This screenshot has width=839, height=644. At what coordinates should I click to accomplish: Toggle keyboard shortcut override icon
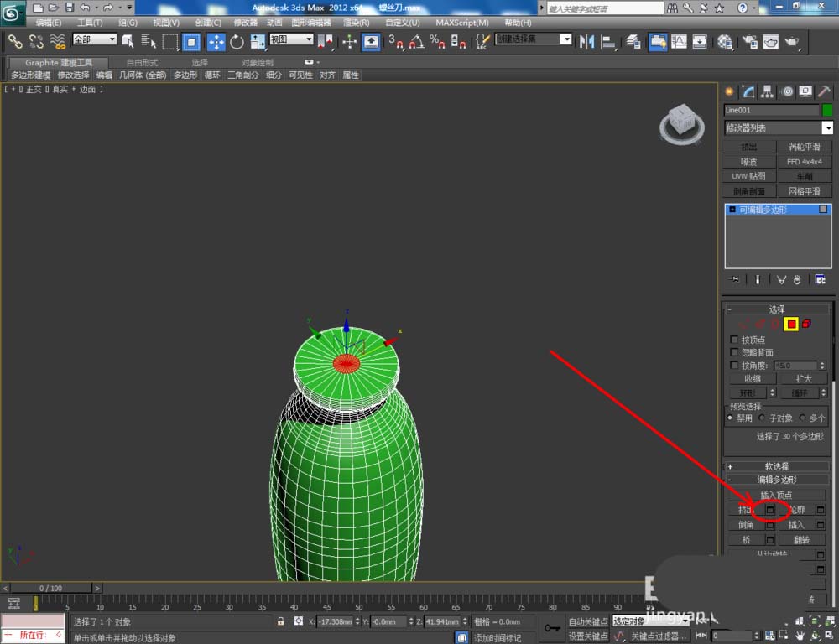click(371, 41)
